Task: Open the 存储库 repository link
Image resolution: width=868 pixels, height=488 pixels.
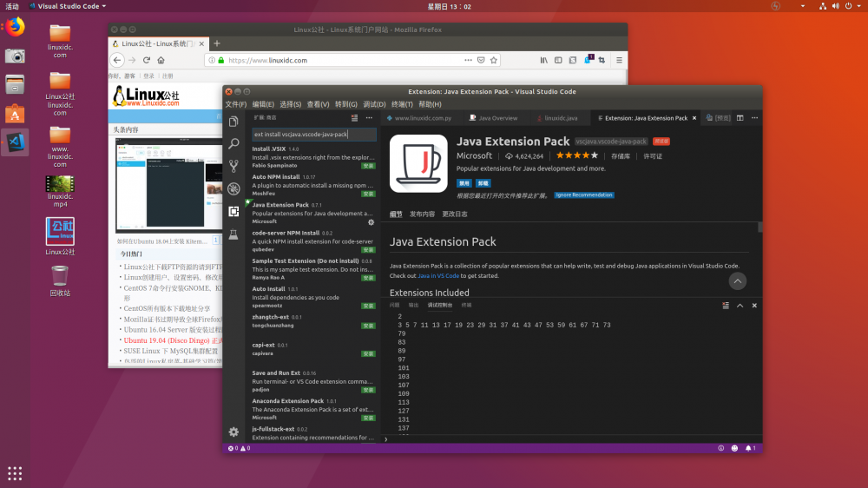Action: coord(621,156)
